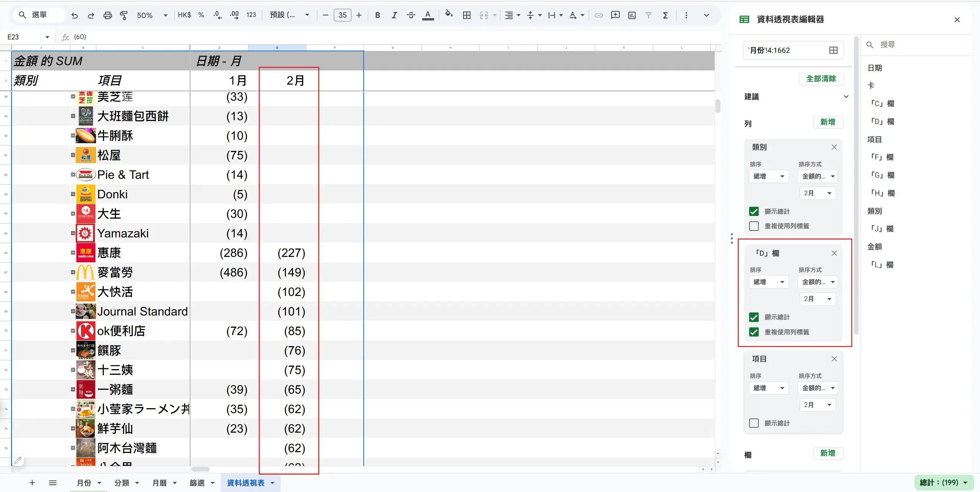Check 顯示總計 under 項目
This screenshot has height=492, width=980.
point(754,423)
